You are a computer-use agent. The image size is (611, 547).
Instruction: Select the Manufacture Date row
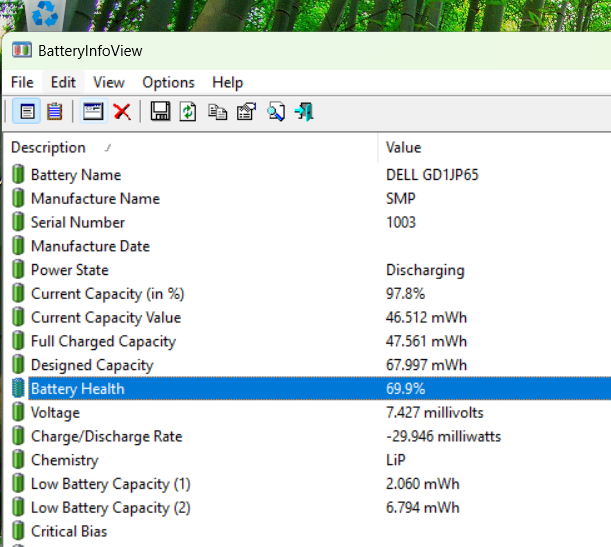[x=307, y=246]
